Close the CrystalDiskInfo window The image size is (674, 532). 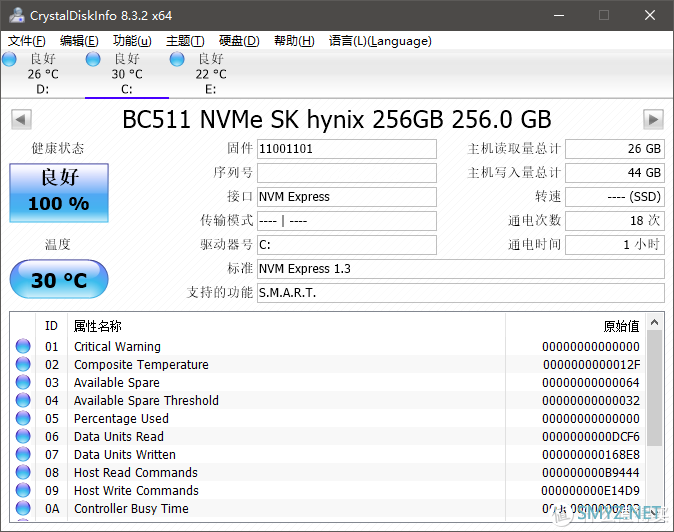coord(650,15)
